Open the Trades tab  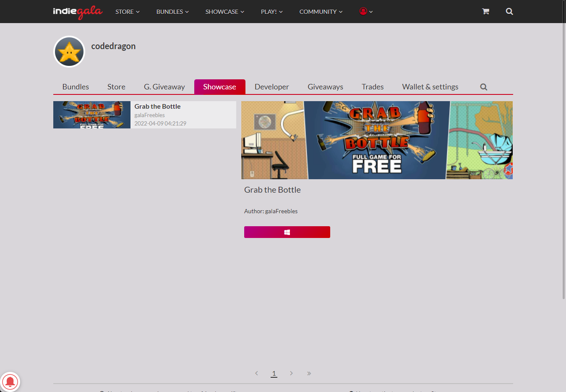pos(373,87)
